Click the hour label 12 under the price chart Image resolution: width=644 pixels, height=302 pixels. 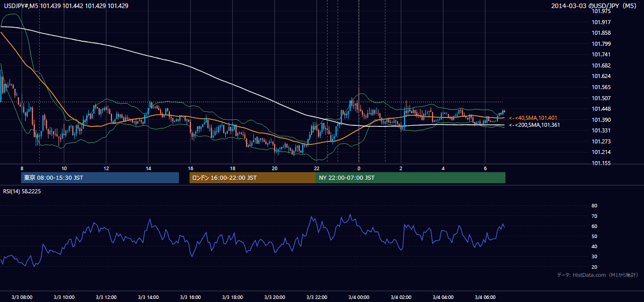(106, 168)
